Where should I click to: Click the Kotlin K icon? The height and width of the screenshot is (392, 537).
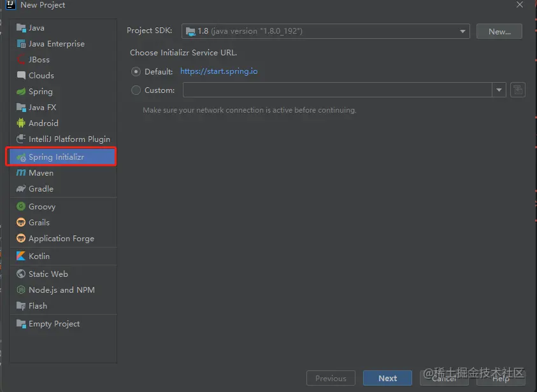coord(21,256)
